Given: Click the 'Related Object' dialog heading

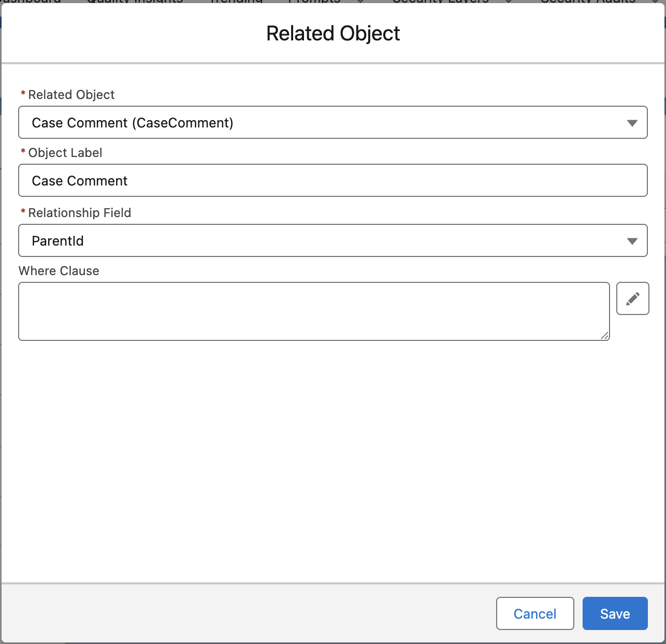Looking at the screenshot, I should coord(333,34).
